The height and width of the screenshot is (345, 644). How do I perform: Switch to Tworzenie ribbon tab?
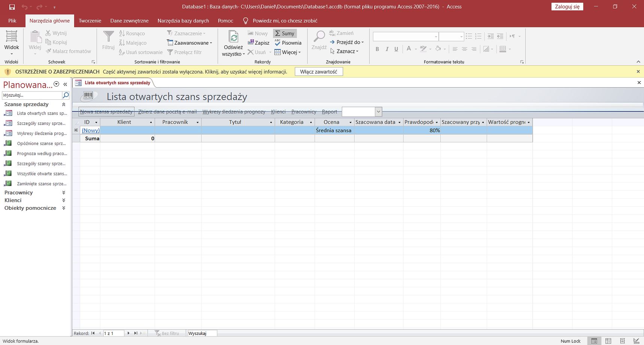point(90,21)
